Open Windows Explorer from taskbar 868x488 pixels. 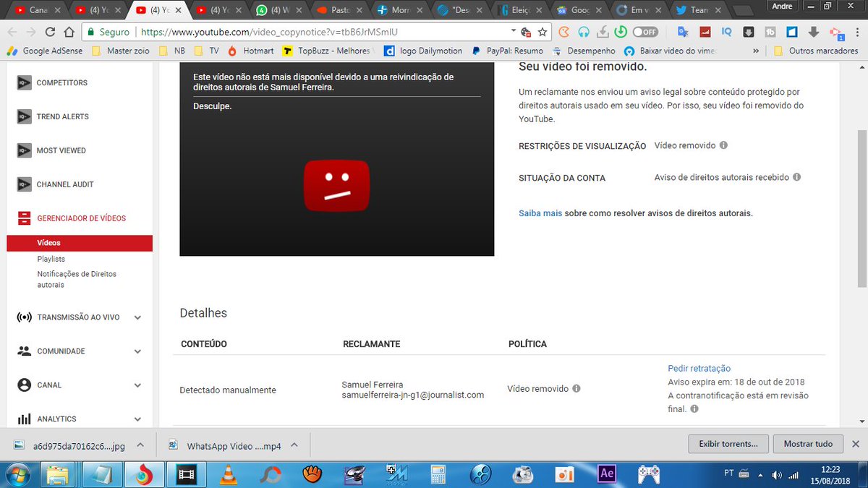tap(58, 475)
